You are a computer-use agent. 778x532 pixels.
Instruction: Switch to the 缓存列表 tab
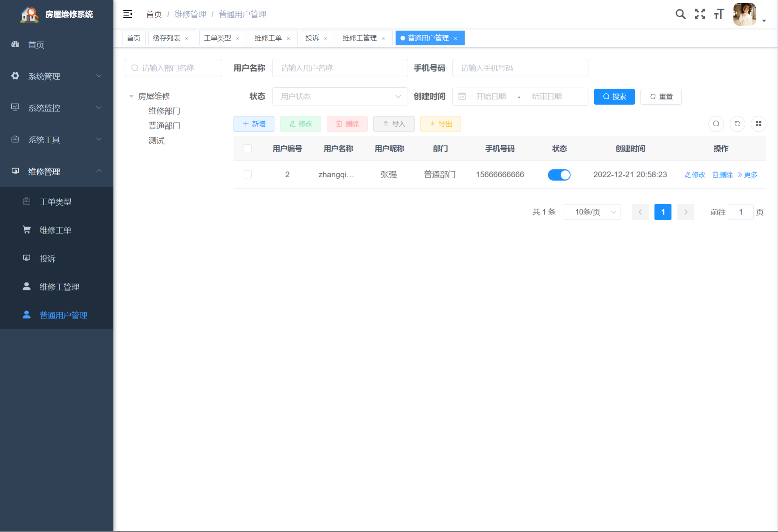point(167,38)
